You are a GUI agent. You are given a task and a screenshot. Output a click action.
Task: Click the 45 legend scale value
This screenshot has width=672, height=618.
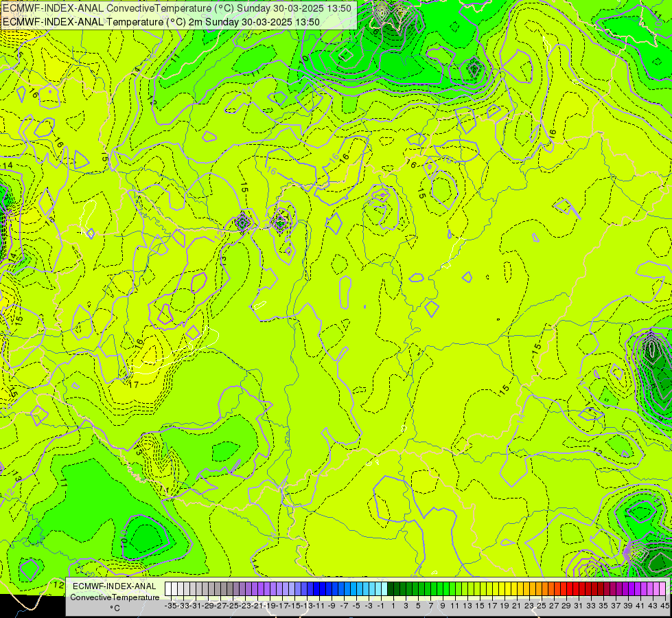pyautogui.click(x=664, y=606)
